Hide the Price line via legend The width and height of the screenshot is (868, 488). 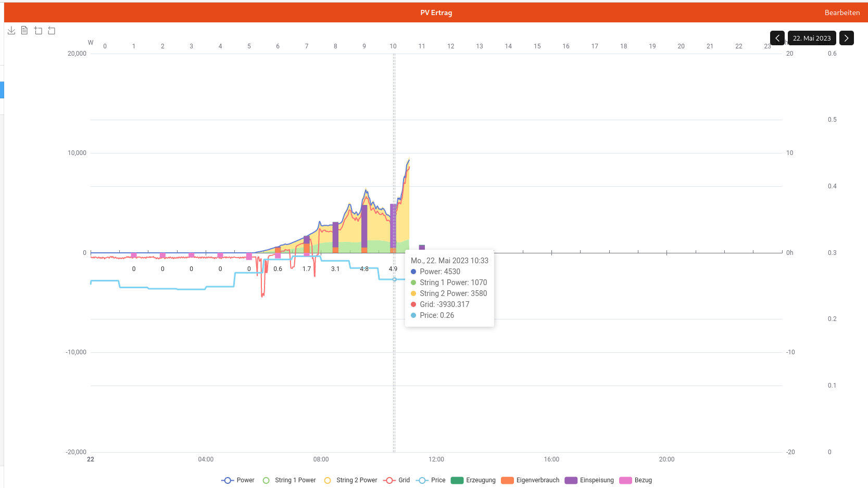pyautogui.click(x=431, y=480)
